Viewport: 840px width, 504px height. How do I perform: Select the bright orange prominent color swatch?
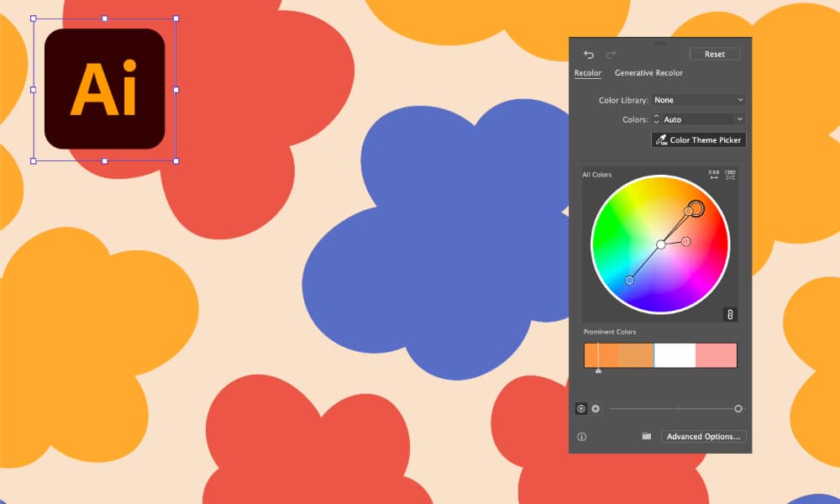601,355
